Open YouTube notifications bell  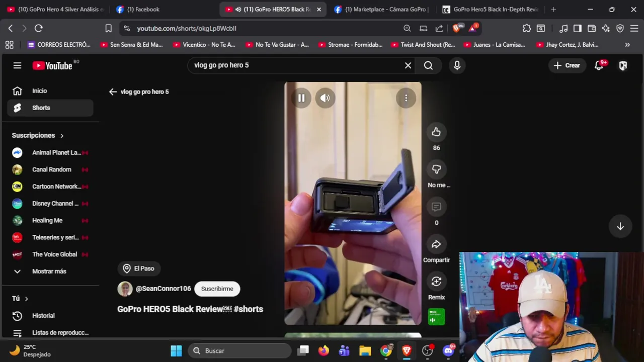pos(599,65)
